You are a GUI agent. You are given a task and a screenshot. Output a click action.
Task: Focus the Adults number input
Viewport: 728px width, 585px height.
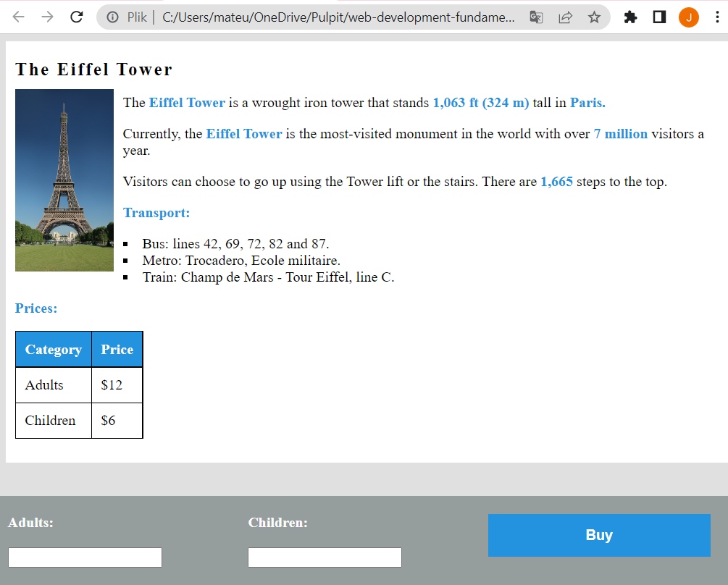[85, 557]
